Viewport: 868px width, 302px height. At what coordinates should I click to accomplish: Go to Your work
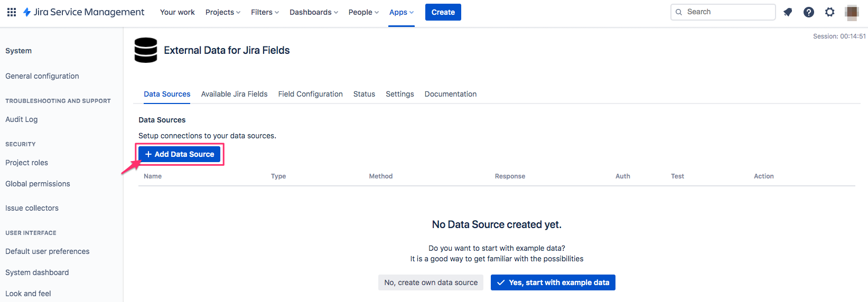178,12
